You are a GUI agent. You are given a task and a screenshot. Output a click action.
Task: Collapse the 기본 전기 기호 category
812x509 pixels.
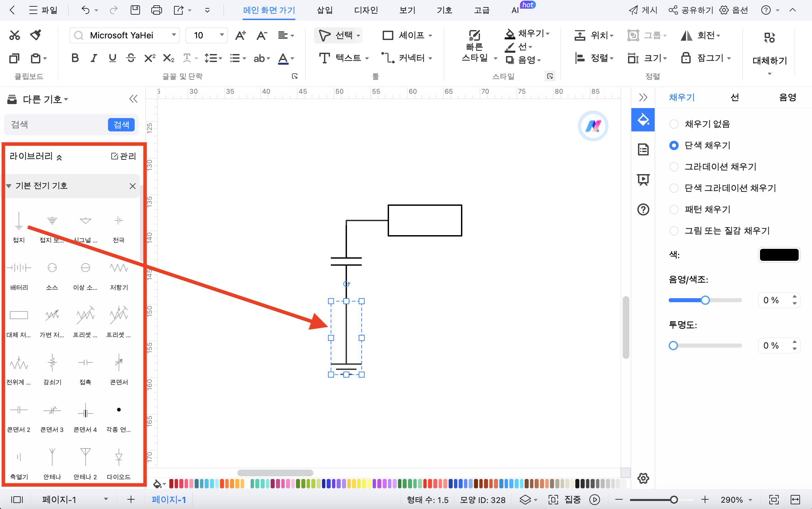[9, 186]
